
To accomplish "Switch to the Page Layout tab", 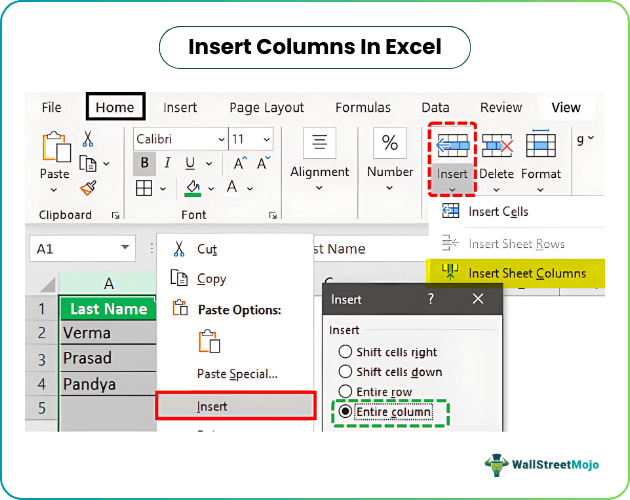I will click(266, 107).
